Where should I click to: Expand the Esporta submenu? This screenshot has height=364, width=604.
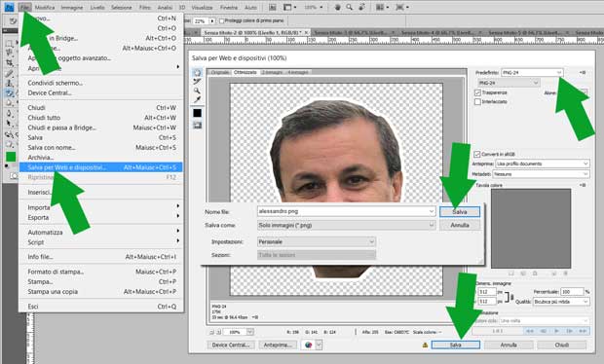pos(101,217)
